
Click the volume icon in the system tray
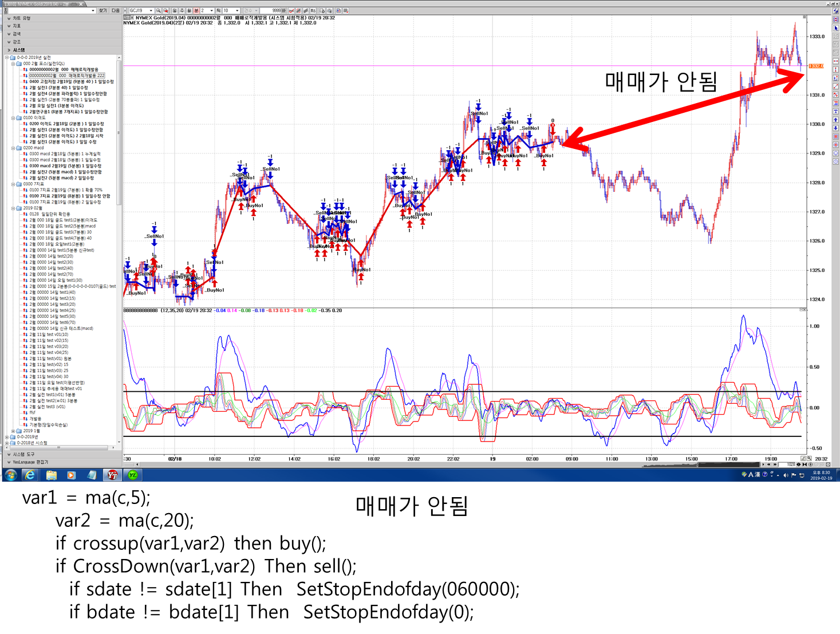[786, 475]
